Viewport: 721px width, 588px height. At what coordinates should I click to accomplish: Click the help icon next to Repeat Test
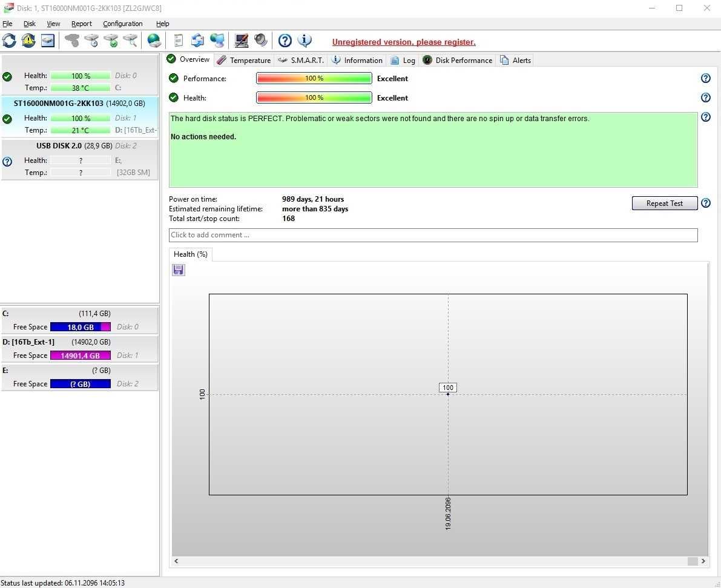[706, 203]
